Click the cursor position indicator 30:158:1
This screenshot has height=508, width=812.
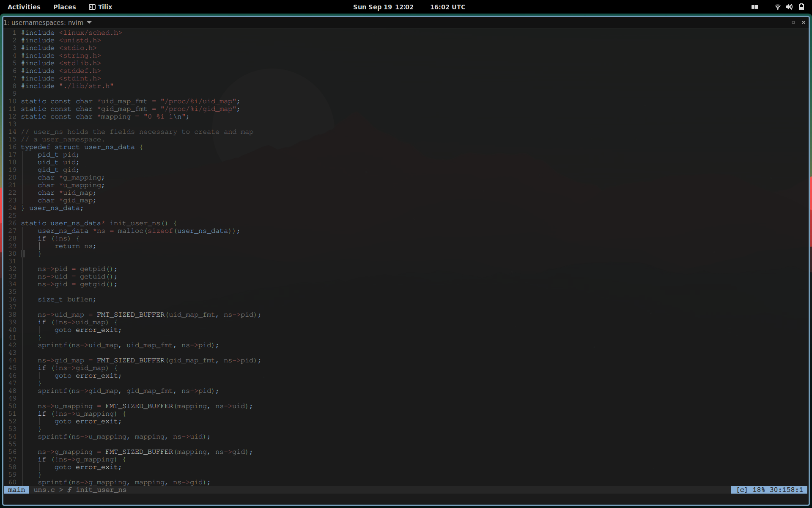point(786,490)
